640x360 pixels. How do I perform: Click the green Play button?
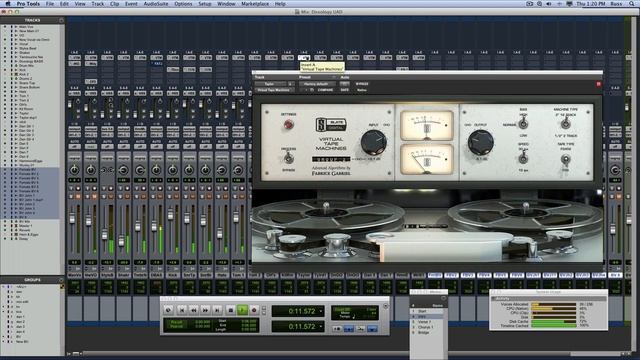[242, 311]
